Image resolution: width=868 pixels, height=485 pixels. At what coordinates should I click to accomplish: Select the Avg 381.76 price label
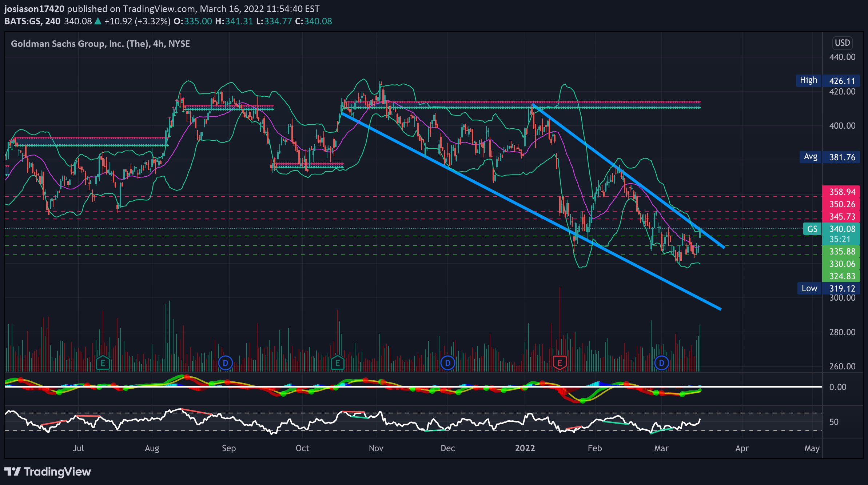830,157
